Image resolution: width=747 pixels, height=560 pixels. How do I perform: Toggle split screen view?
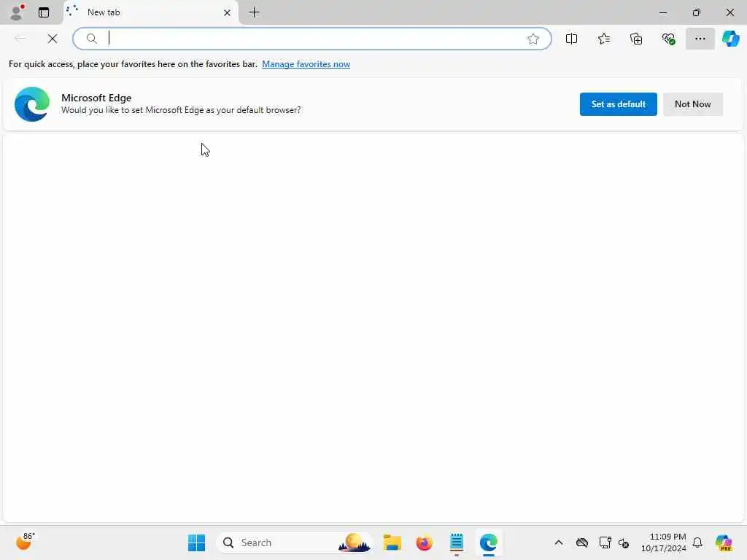571,39
